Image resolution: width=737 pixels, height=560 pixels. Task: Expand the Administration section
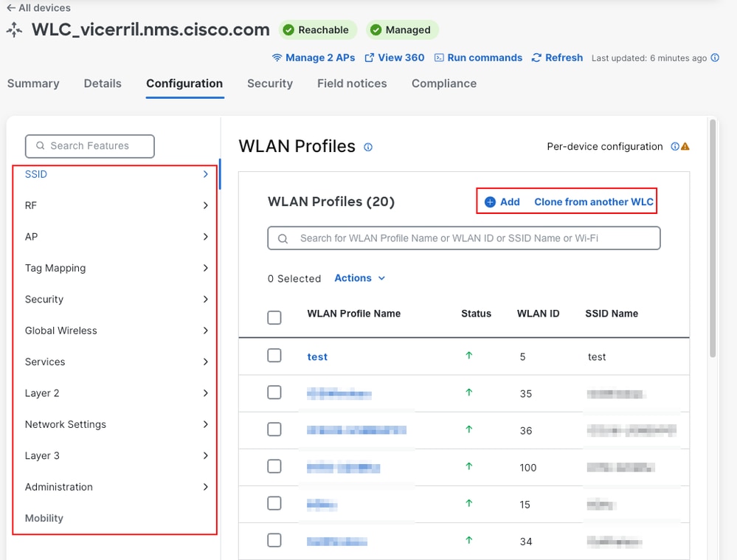tap(116, 487)
